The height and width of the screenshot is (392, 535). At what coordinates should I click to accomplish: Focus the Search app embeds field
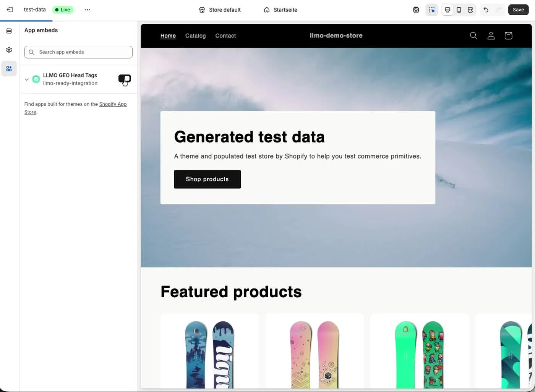point(78,52)
